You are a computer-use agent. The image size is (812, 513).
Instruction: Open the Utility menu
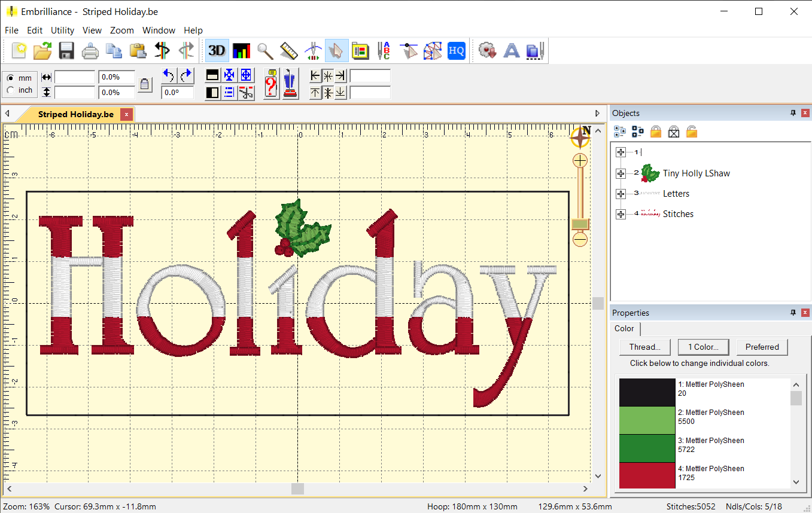coord(62,30)
